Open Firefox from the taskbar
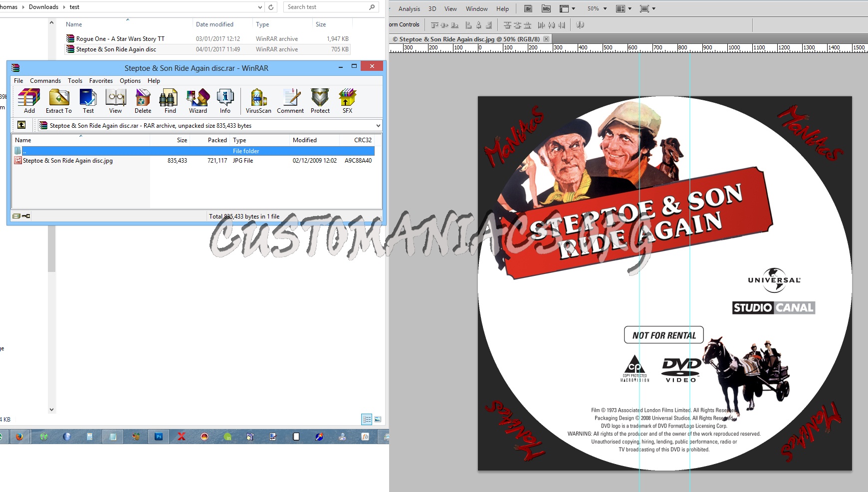The height and width of the screenshot is (492, 868). (x=19, y=437)
